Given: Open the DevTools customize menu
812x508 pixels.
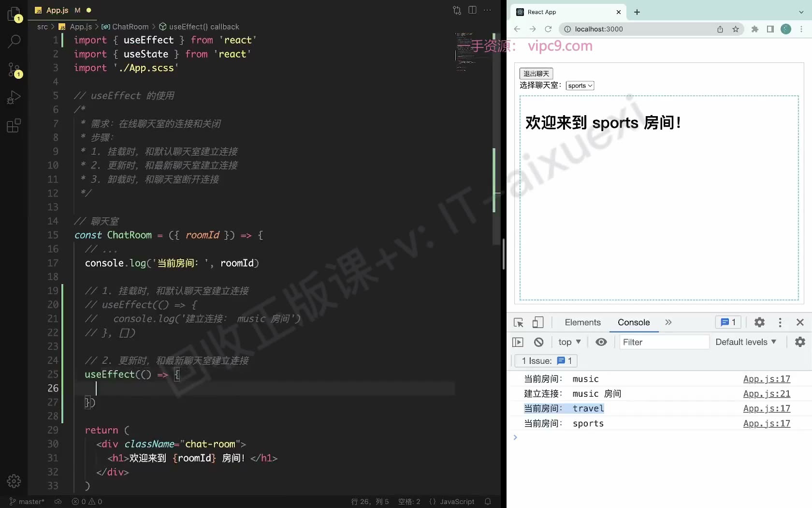Looking at the screenshot, I should point(780,322).
